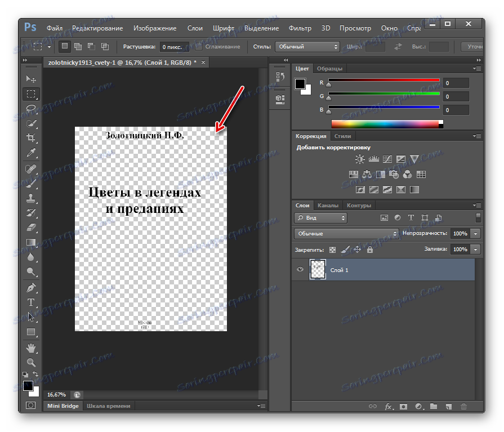Create new group folder
Screen dimensions: 504x432
click(434, 406)
